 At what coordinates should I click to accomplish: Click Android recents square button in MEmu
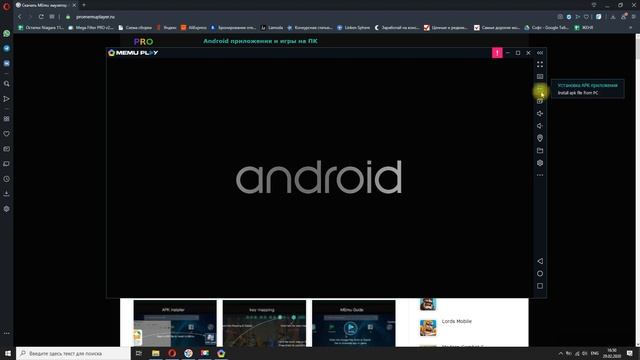point(540,286)
